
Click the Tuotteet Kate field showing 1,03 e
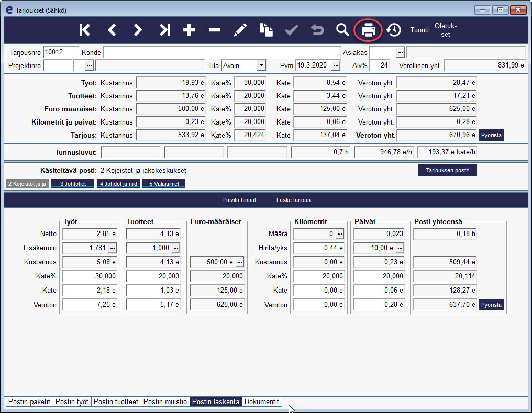pos(153,291)
